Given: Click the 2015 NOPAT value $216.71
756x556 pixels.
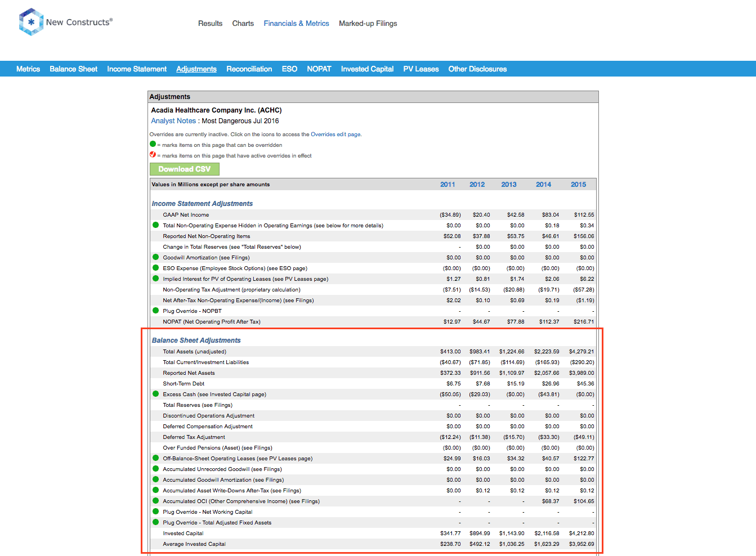Looking at the screenshot, I should 584,322.
